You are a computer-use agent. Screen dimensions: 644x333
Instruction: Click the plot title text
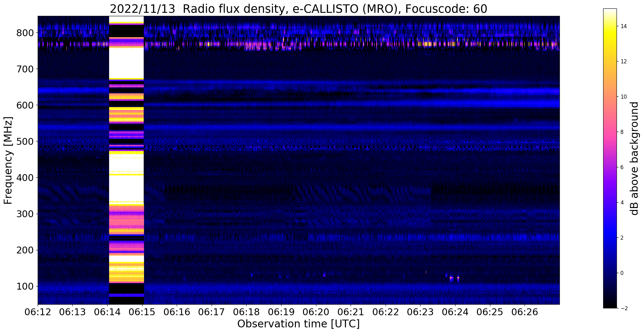pyautogui.click(x=298, y=9)
